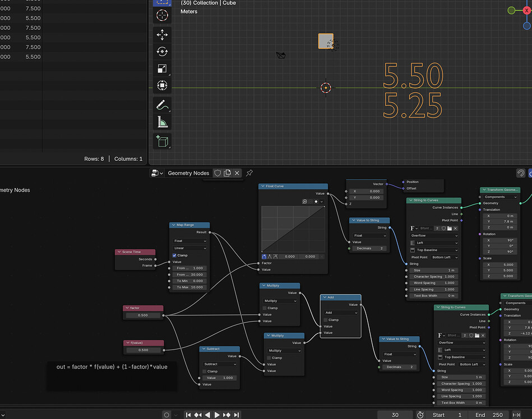Click new copy icon of Geometry Nodes group
The height and width of the screenshot is (419, 532).
coord(228,173)
